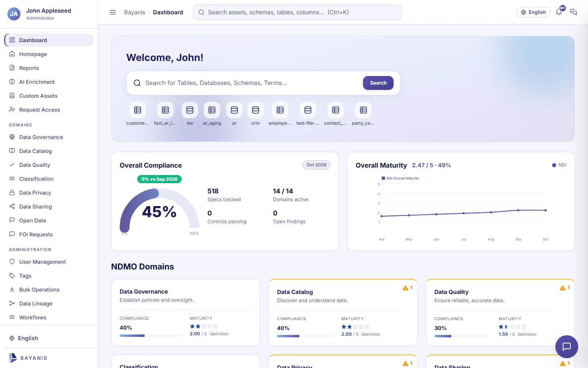
Task: Toggle the sidebar hamburger menu icon
Action: [113, 12]
